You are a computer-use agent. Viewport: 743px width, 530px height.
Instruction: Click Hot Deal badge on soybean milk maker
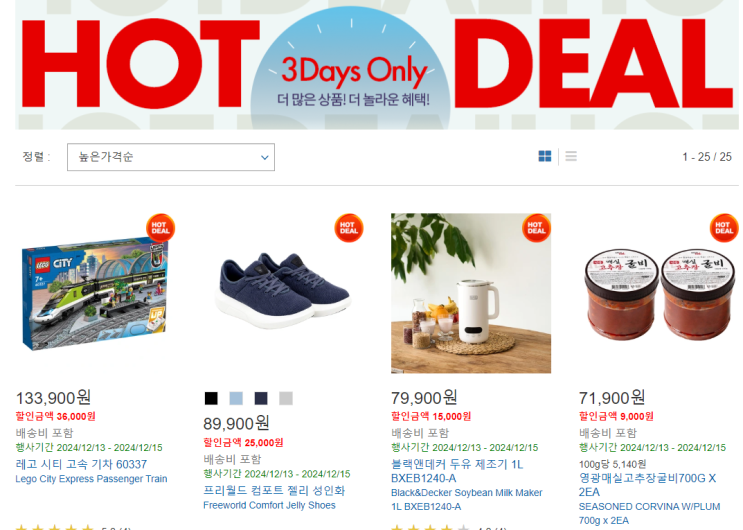[x=536, y=228]
